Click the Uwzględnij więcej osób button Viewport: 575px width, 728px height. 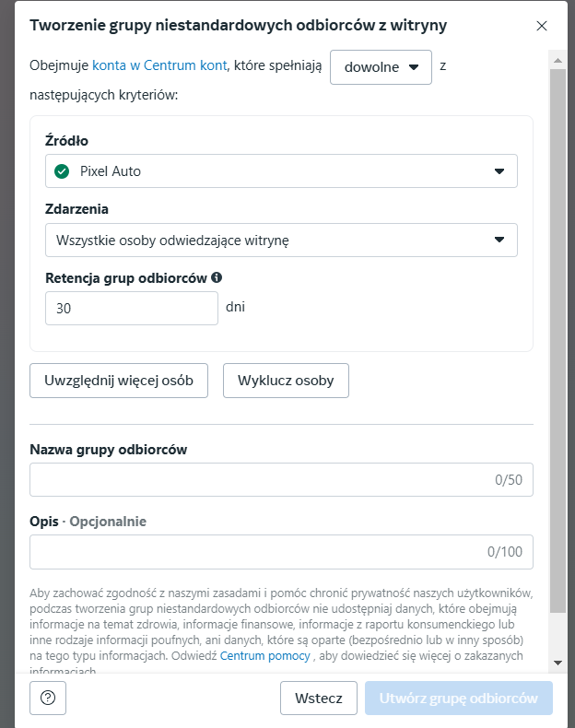click(119, 381)
